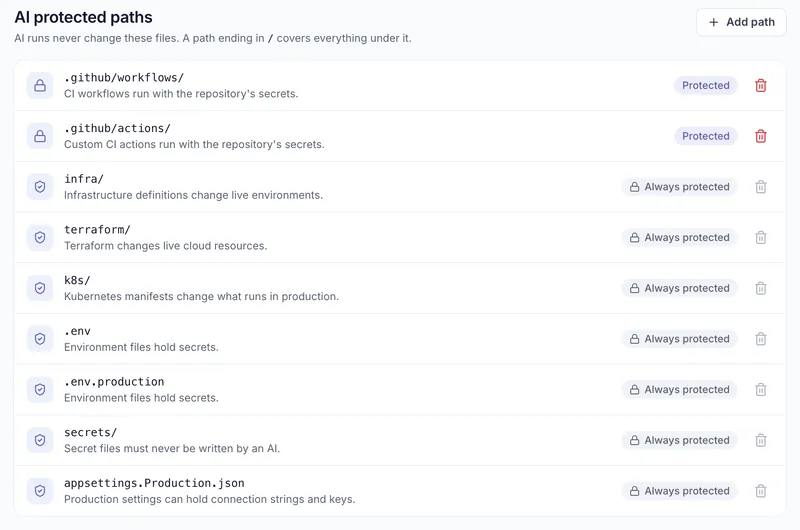Select the .env path name

(77, 331)
